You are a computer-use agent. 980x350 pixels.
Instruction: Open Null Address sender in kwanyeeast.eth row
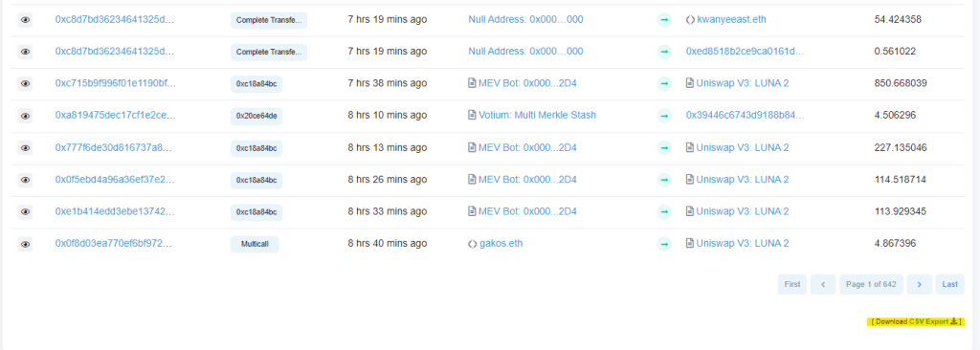[x=525, y=19]
